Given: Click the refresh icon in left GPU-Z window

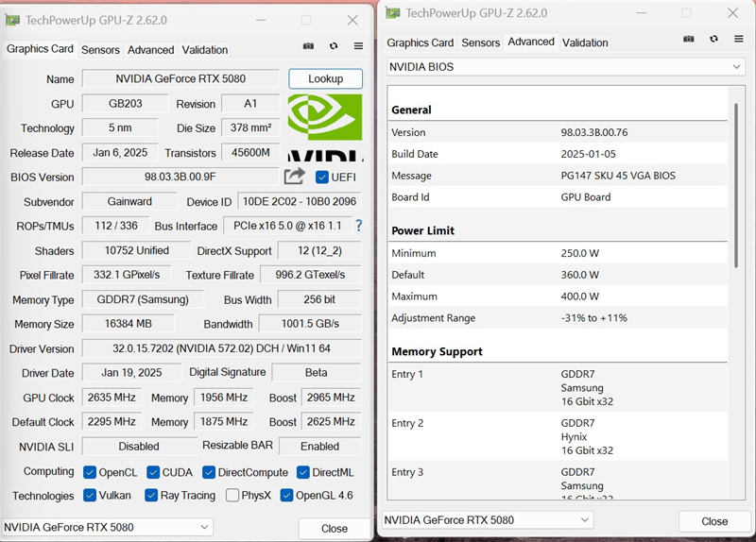Looking at the screenshot, I should pos(334,46).
